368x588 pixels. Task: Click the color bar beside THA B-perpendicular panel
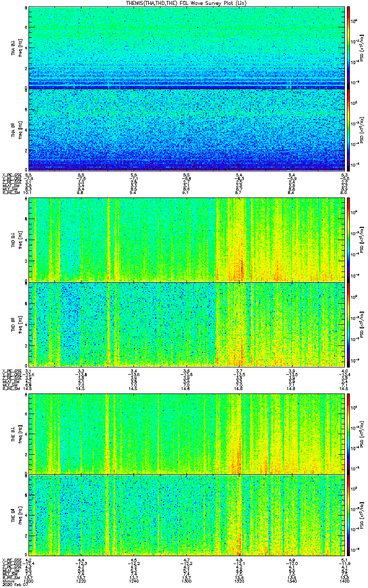click(349, 47)
